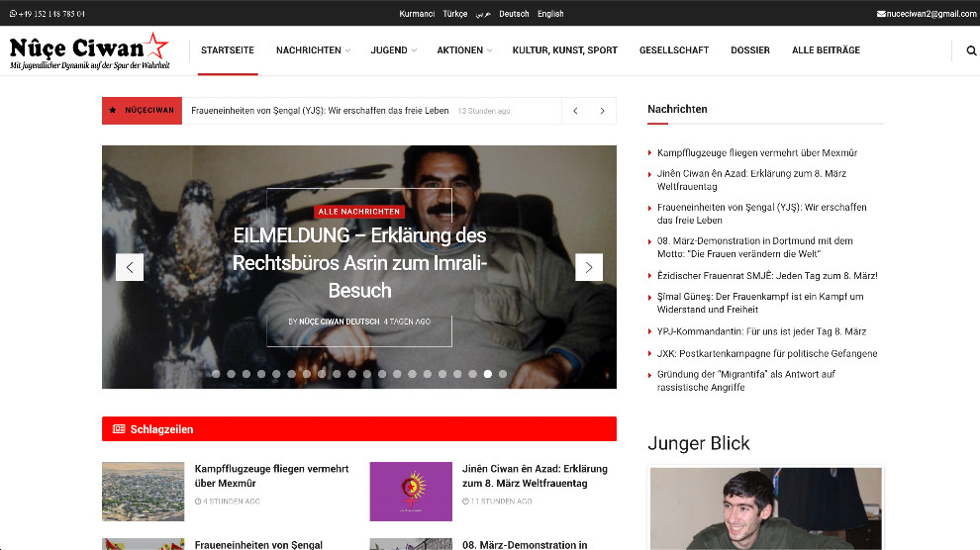Open sidebar link JXK Postkartenkampagne
Viewport: 980px width, 550px height.
pos(767,353)
